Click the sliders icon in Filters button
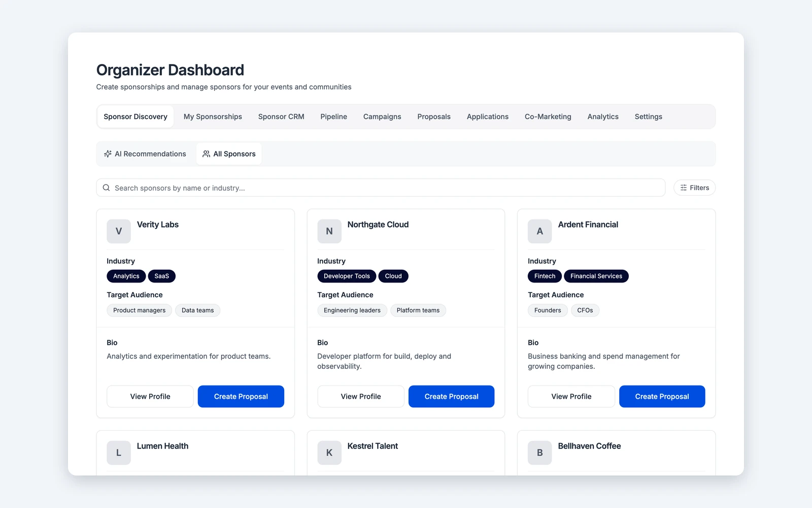 click(x=684, y=188)
